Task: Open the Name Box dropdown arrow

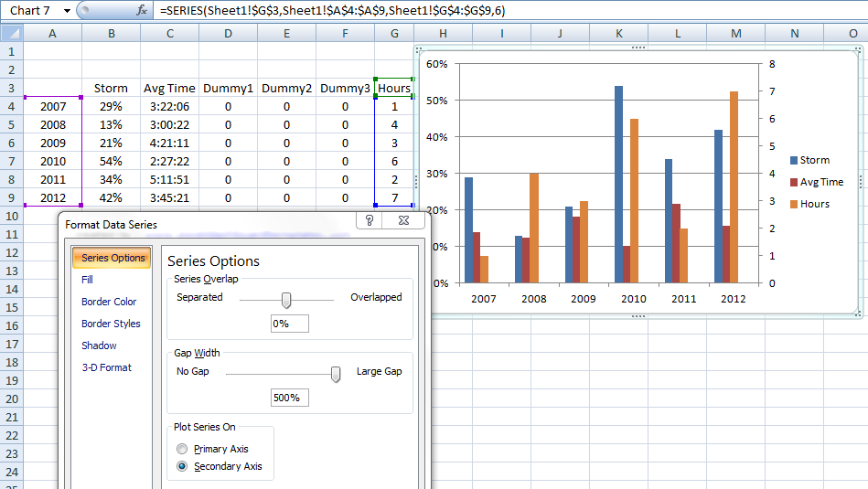Action: tap(68, 10)
